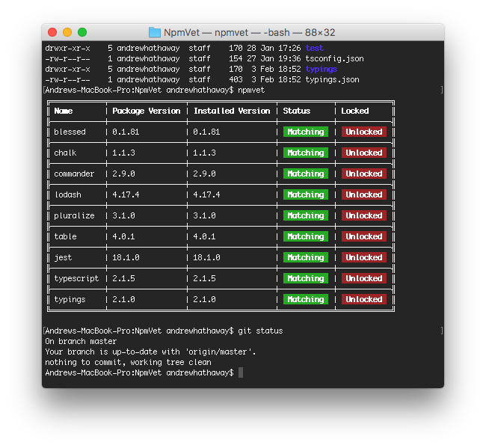Click the 'commander' package name

click(74, 174)
